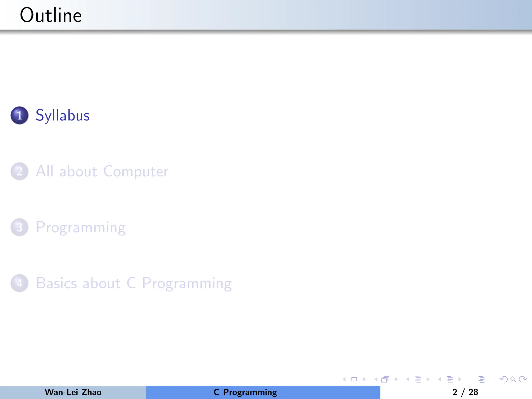
Task: Open the All about Computer section
Action: [102, 171]
